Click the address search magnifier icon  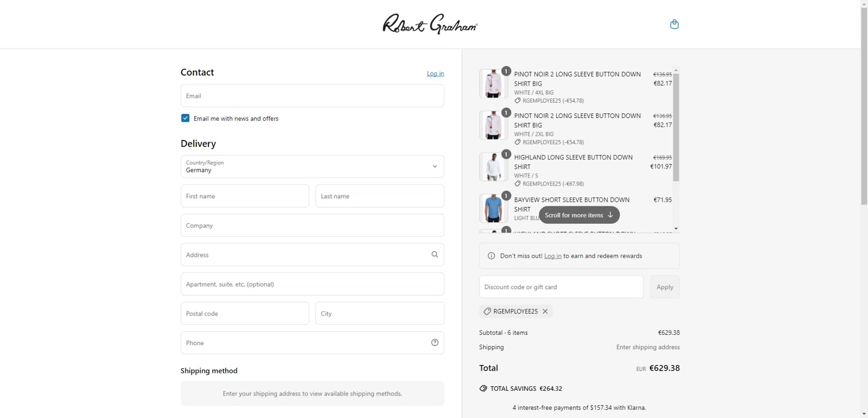[435, 254]
